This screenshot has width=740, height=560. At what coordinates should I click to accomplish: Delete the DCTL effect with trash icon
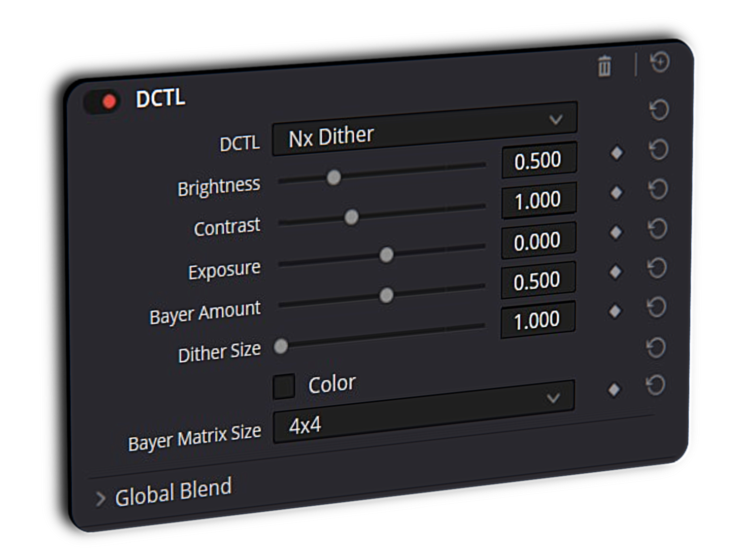604,66
